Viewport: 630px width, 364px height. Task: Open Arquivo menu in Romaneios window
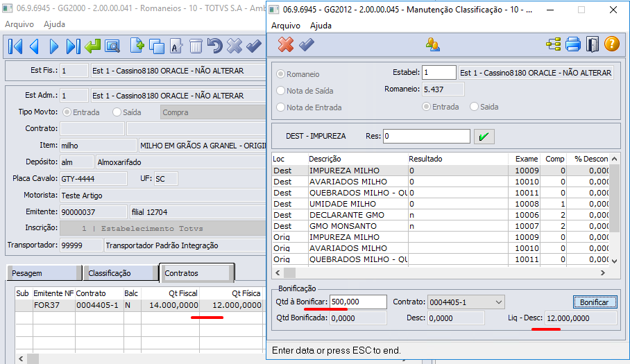[x=19, y=24]
